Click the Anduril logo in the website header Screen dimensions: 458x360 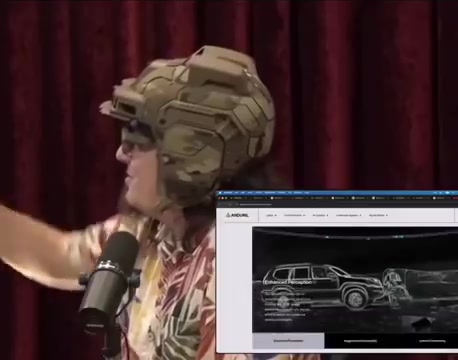coord(237,215)
